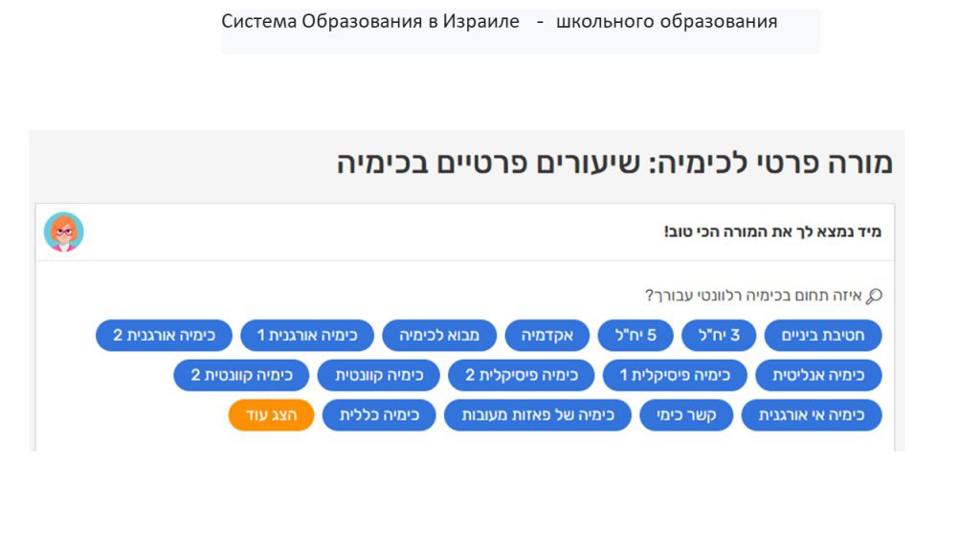Screen dimensions: 980x551
Task: Select כימיה פיסיקלית 2 topic
Action: (x=521, y=376)
